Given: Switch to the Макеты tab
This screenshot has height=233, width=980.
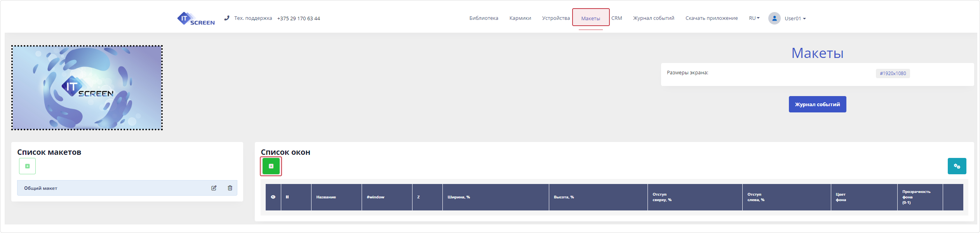Looking at the screenshot, I should (590, 18).
